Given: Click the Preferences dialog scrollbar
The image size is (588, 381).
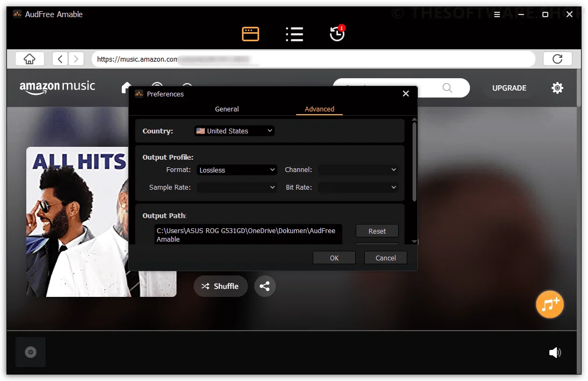Looking at the screenshot, I should point(414,162).
